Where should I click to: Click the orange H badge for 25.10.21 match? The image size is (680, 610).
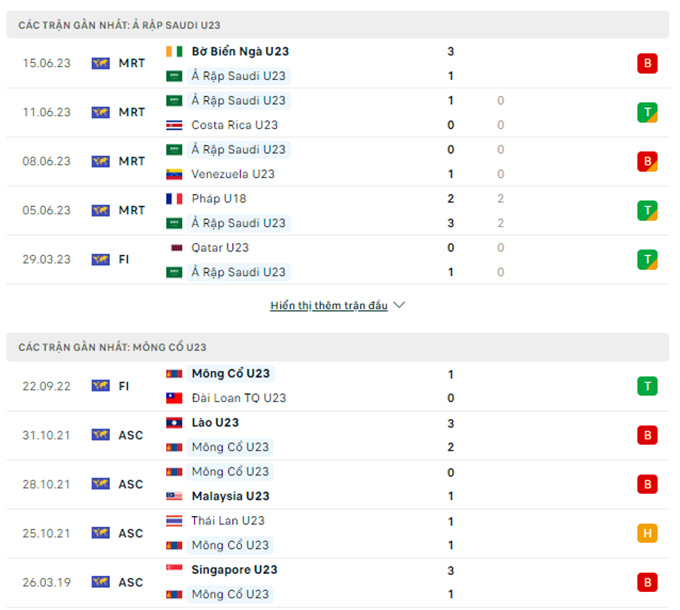(x=647, y=533)
